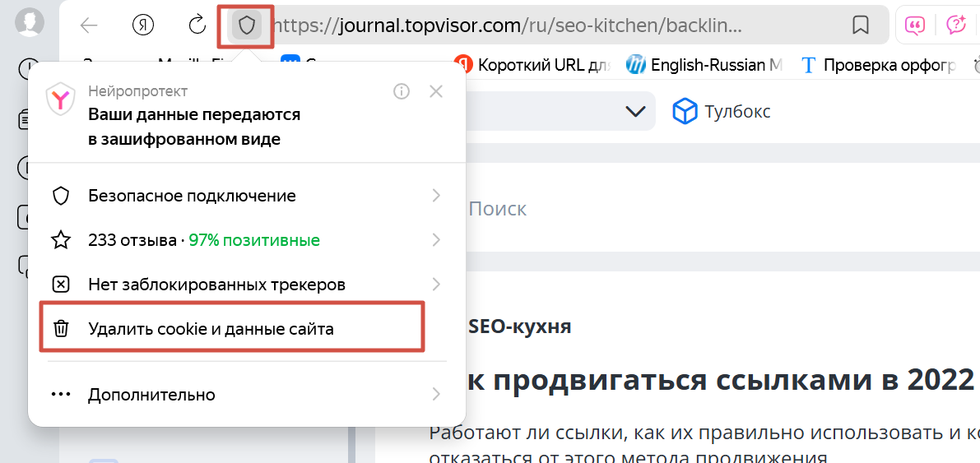Open the SEO-кухня category link
The height and width of the screenshot is (463, 980).
519,326
